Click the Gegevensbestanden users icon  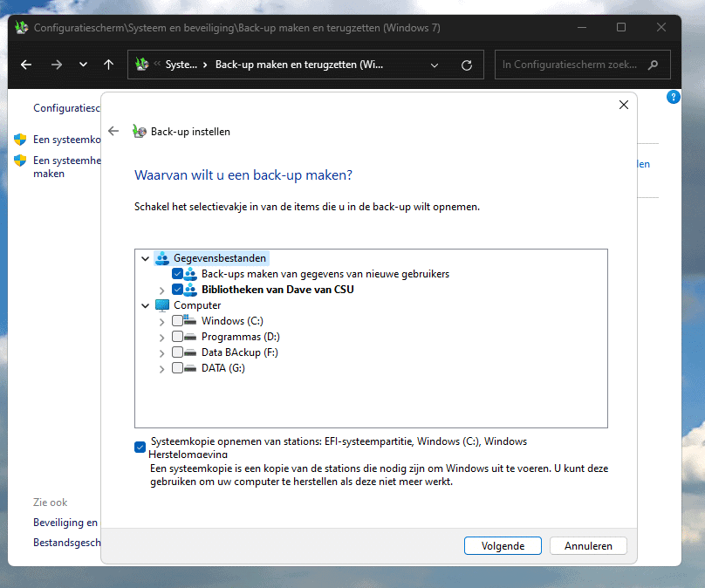point(162,258)
